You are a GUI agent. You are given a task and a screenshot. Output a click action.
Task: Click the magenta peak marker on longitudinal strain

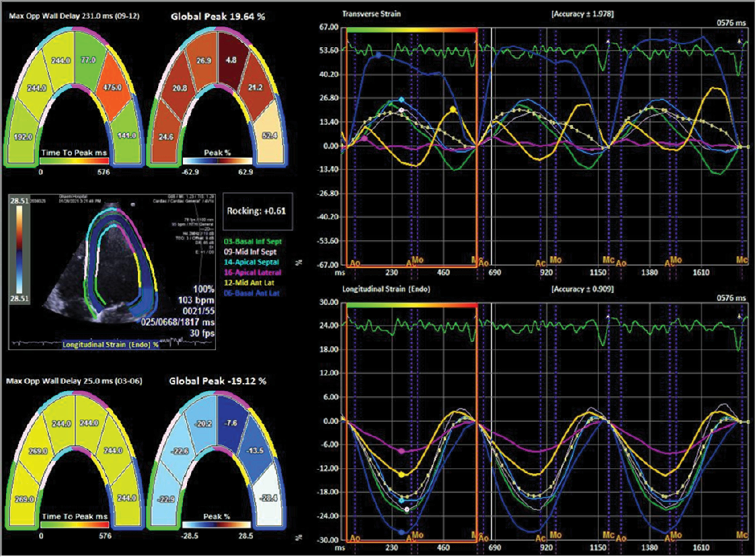pyautogui.click(x=402, y=451)
